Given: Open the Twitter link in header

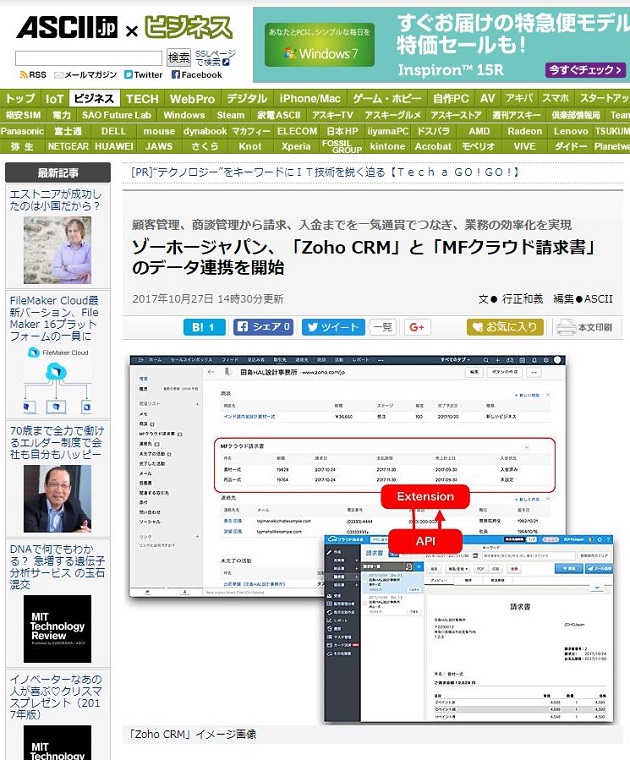Looking at the screenshot, I should tap(143, 75).
